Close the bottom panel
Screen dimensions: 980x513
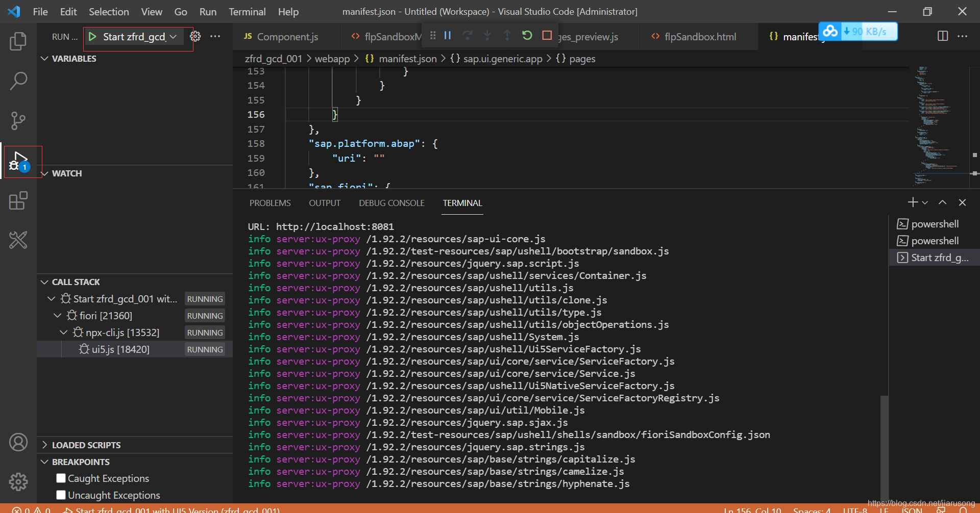pyautogui.click(x=962, y=202)
